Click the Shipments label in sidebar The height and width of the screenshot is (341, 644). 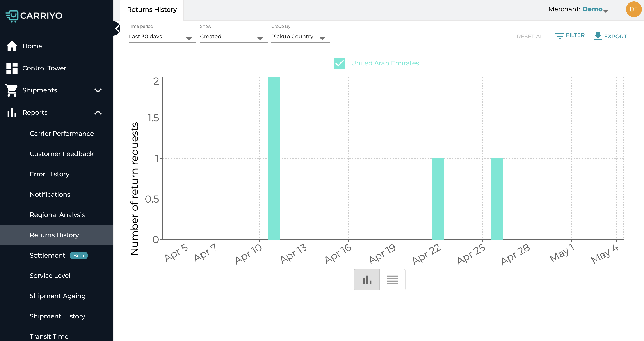pyautogui.click(x=40, y=90)
